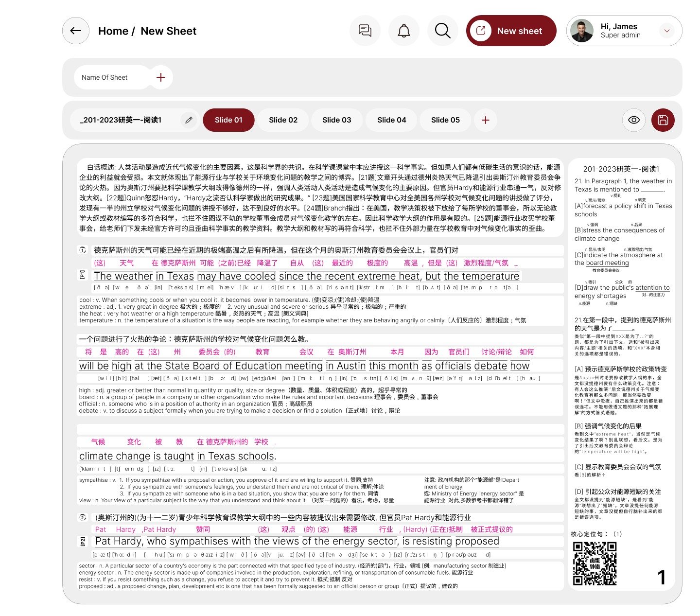This screenshot has height=616, width=700.
Task: Open the notifications bell
Action: tap(403, 31)
